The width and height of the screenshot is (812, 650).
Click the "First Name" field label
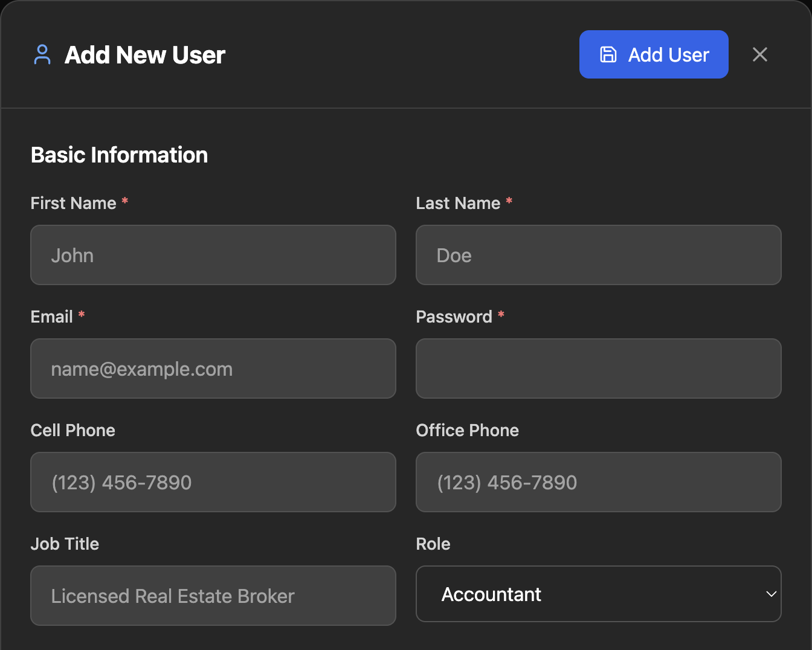pos(73,203)
